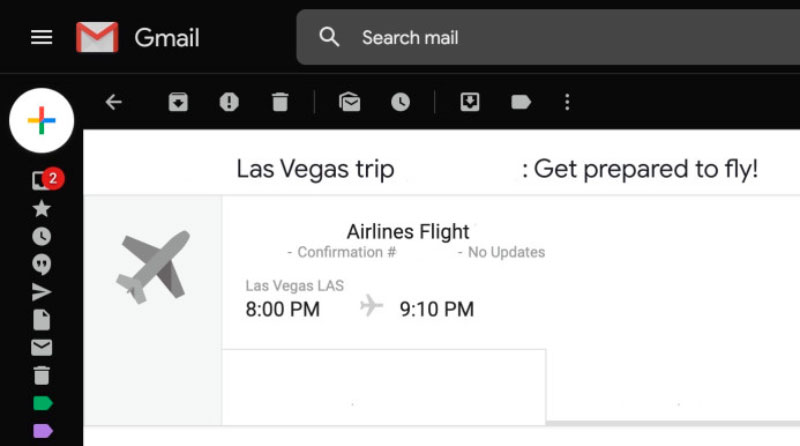This screenshot has width=800, height=446.
Task: Click the Move to icon
Action: tap(470, 102)
